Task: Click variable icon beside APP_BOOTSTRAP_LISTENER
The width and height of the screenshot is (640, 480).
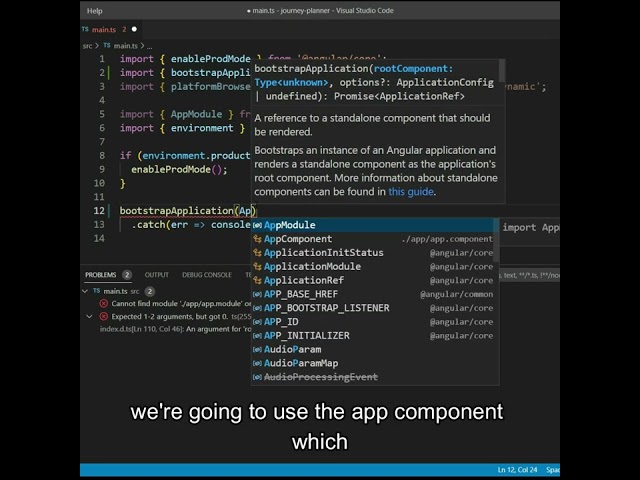Action: [257, 309]
